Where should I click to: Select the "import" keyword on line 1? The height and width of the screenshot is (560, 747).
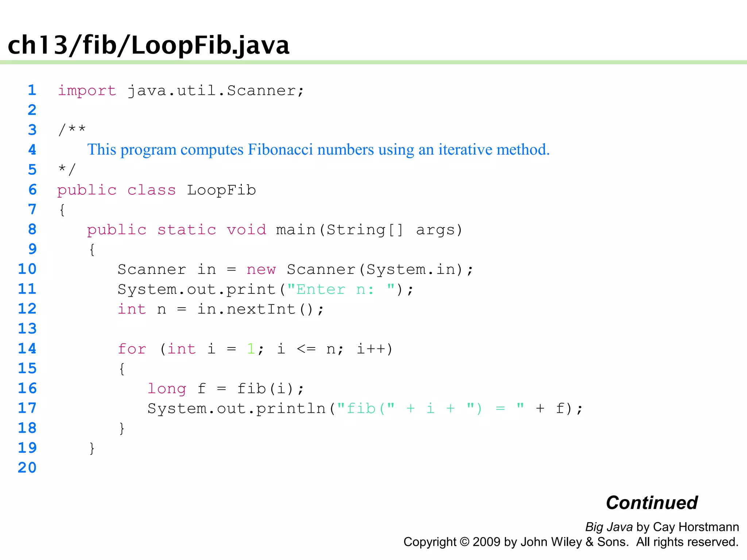click(87, 90)
